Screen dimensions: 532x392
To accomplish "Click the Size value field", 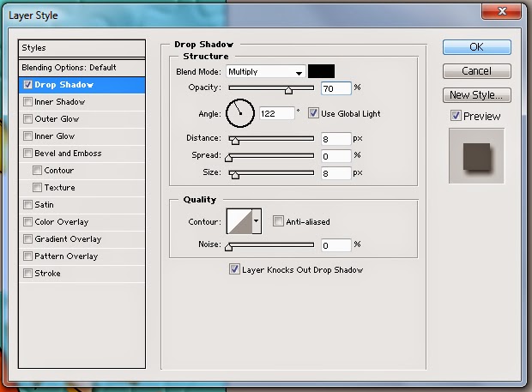I will click(336, 173).
